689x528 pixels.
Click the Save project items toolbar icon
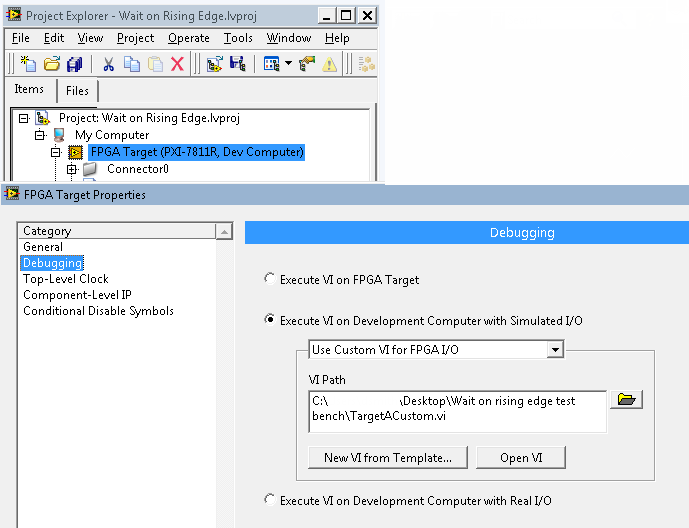pyautogui.click(x=238, y=64)
